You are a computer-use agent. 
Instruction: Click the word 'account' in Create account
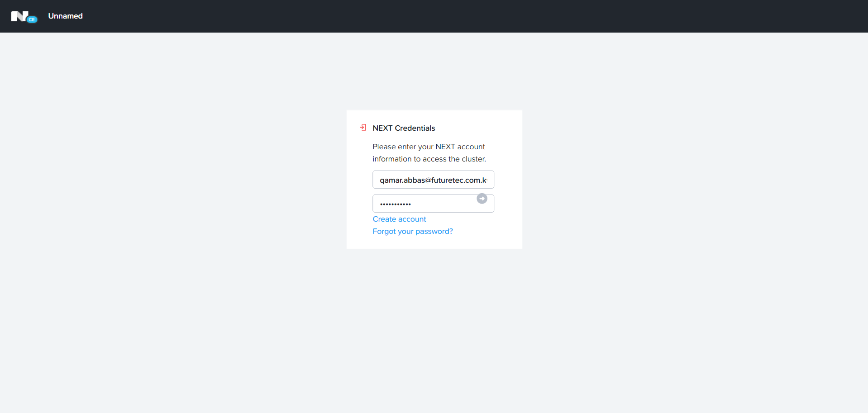[412, 219]
